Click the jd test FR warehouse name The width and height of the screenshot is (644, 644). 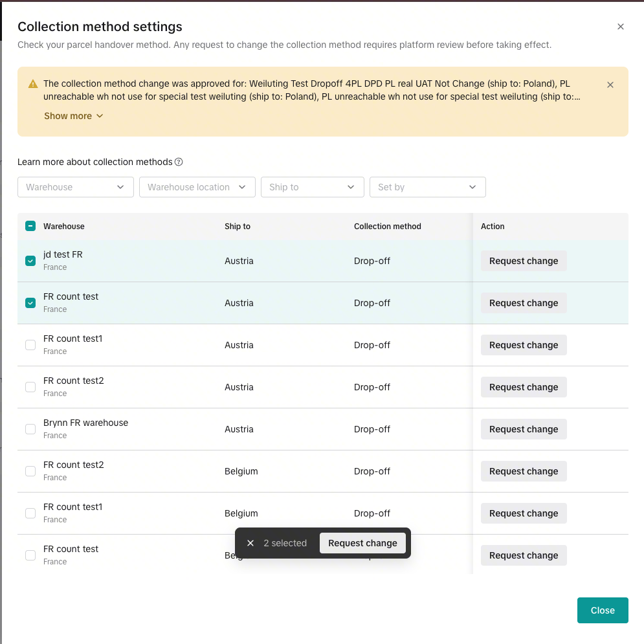(x=63, y=254)
